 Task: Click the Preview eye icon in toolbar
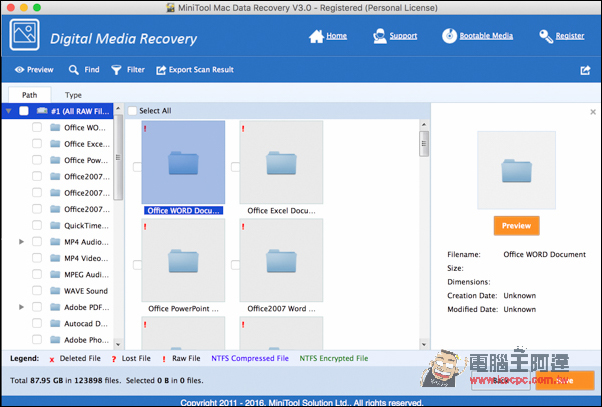pos(19,70)
